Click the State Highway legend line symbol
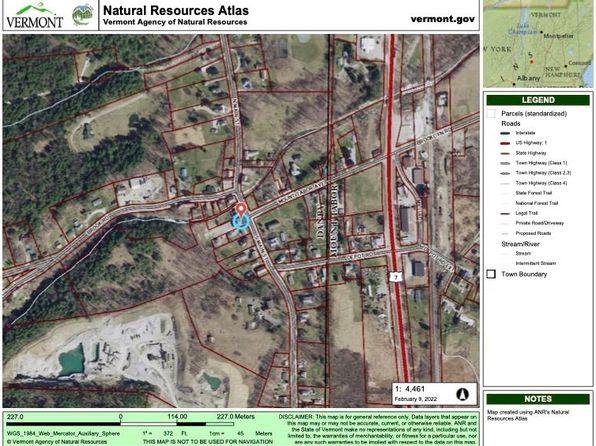 [505, 153]
